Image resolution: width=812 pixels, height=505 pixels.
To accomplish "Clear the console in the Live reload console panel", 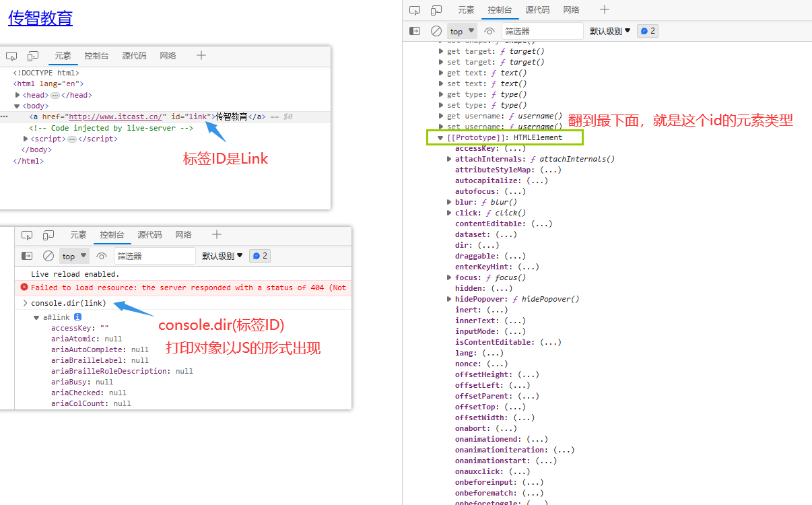I will (x=48, y=256).
